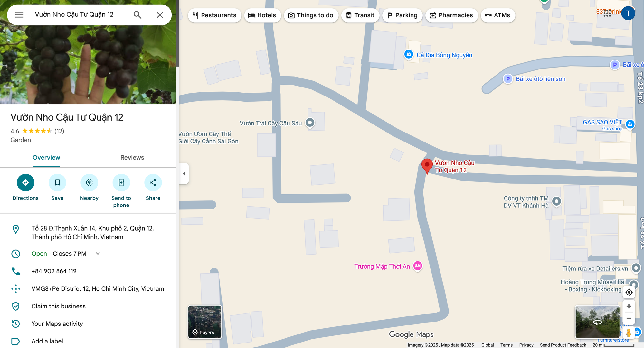This screenshot has height=348, width=644.
Task: Open the Street View thumbnail
Action: 597,322
